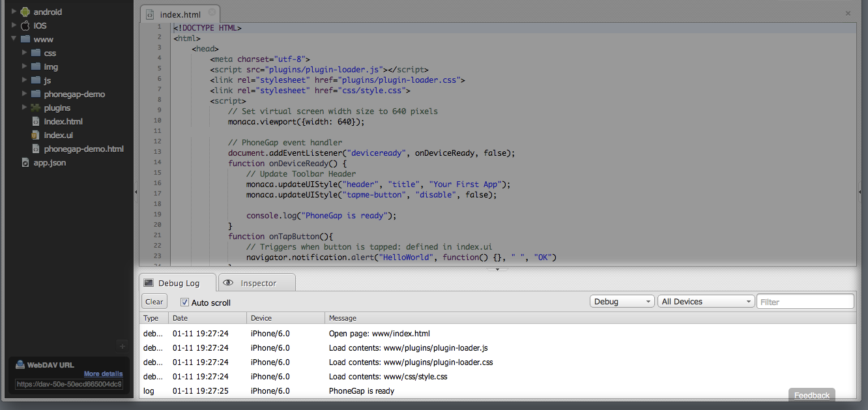Image resolution: width=868 pixels, height=410 pixels.
Task: Click the Debug Log terminal icon
Action: pos(149,283)
